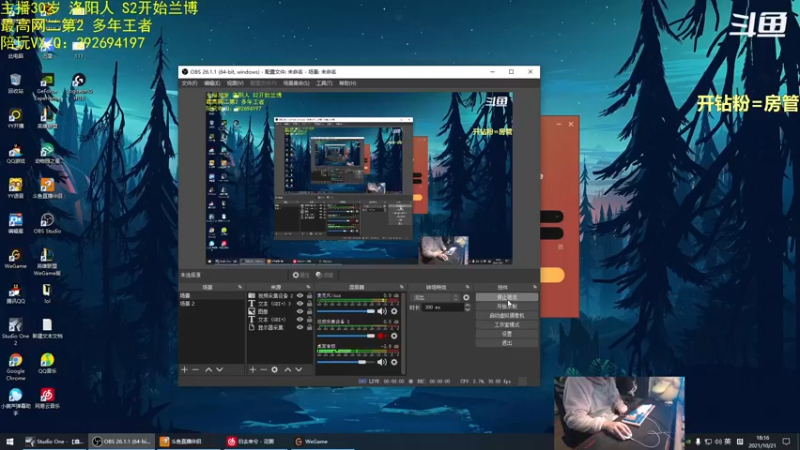Toggle the lock on the 图像 source

(x=309, y=311)
